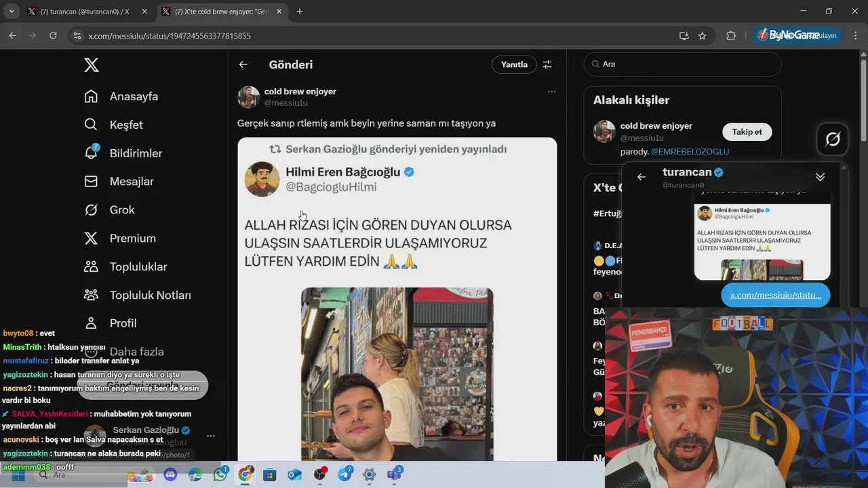Image resolution: width=868 pixels, height=488 pixels.
Task: Click the X logo in the sidebar
Action: [91, 65]
